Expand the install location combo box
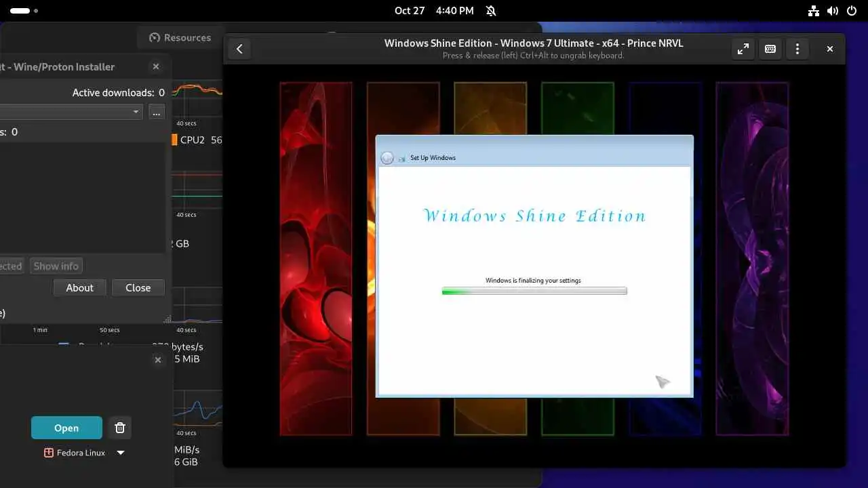Screen dimensions: 868x488 click(x=71, y=112)
